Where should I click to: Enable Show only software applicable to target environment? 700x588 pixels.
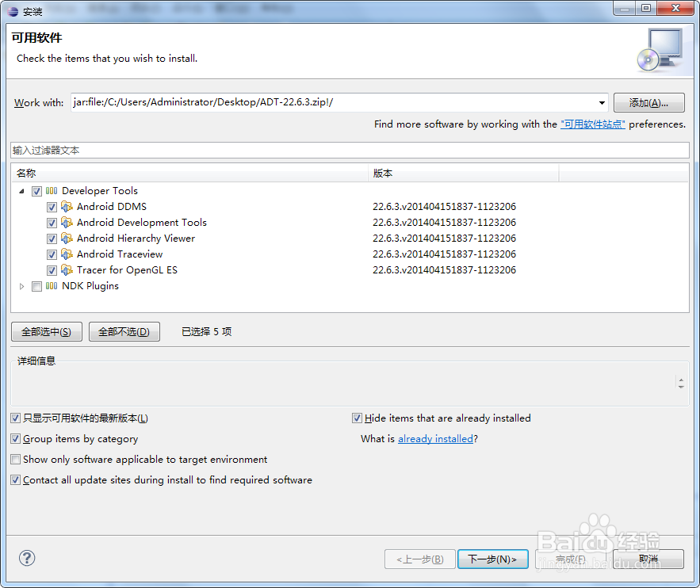tap(16, 459)
